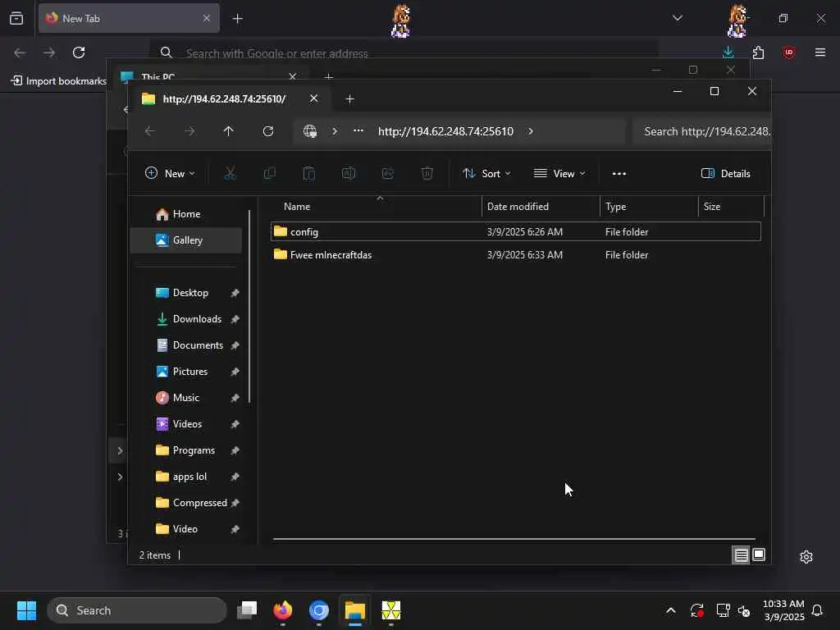Click the Share icon in toolbar
This screenshot has width=840, height=630.
tap(388, 174)
